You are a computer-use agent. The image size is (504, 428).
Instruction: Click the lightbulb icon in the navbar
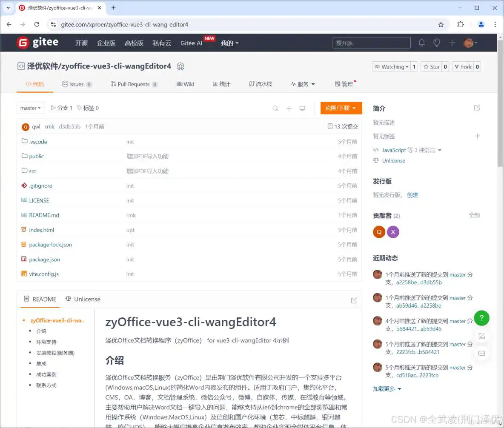[437, 43]
